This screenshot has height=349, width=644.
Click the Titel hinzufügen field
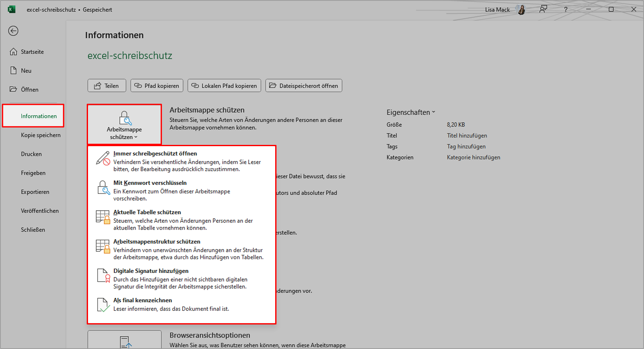coord(467,135)
